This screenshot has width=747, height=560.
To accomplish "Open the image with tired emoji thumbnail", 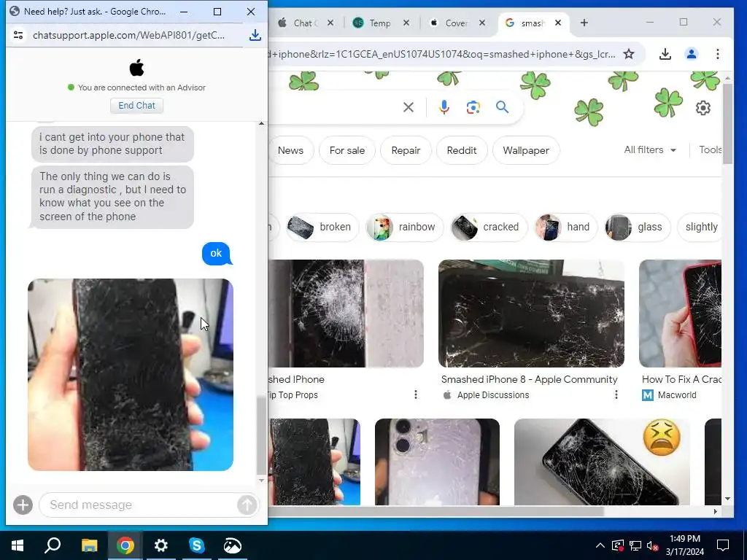I will [x=602, y=462].
